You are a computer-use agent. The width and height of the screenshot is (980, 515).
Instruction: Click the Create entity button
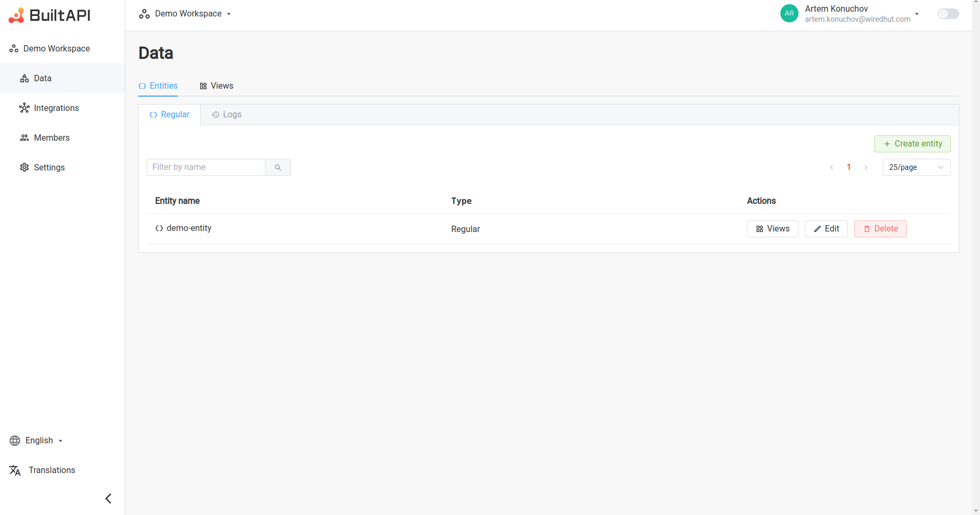913,144
